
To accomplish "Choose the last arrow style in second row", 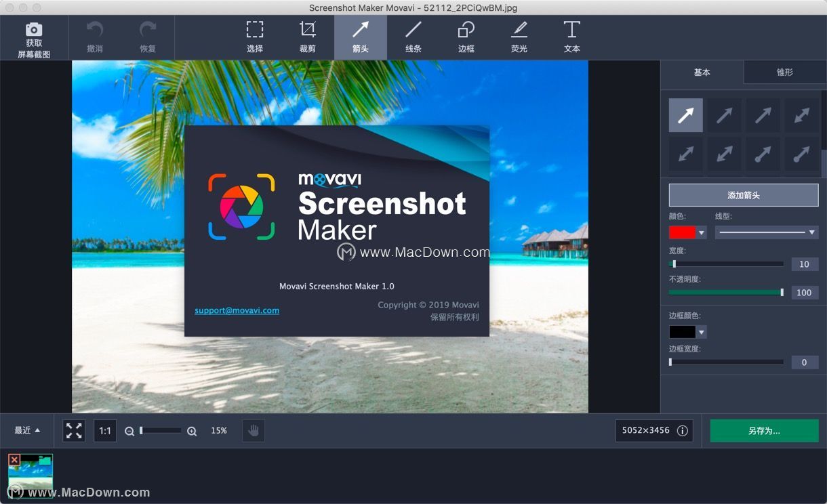I will click(x=802, y=154).
